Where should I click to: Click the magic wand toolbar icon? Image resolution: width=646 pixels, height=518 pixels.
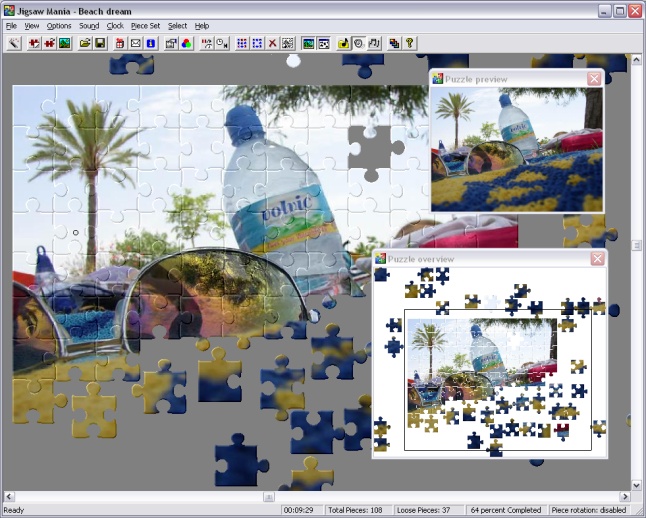coord(14,43)
